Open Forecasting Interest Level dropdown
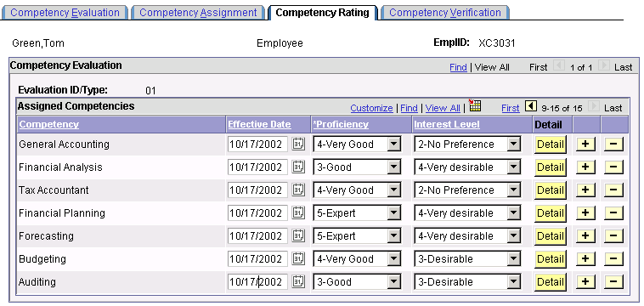 pos(467,235)
